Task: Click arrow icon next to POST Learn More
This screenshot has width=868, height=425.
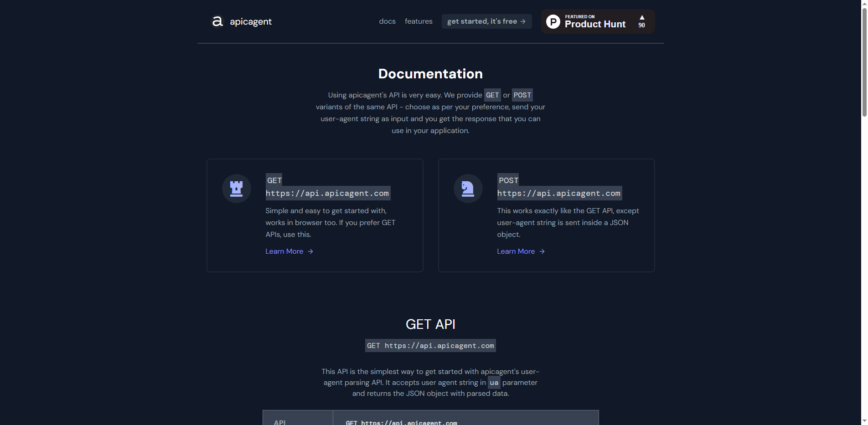Action: pyautogui.click(x=542, y=251)
